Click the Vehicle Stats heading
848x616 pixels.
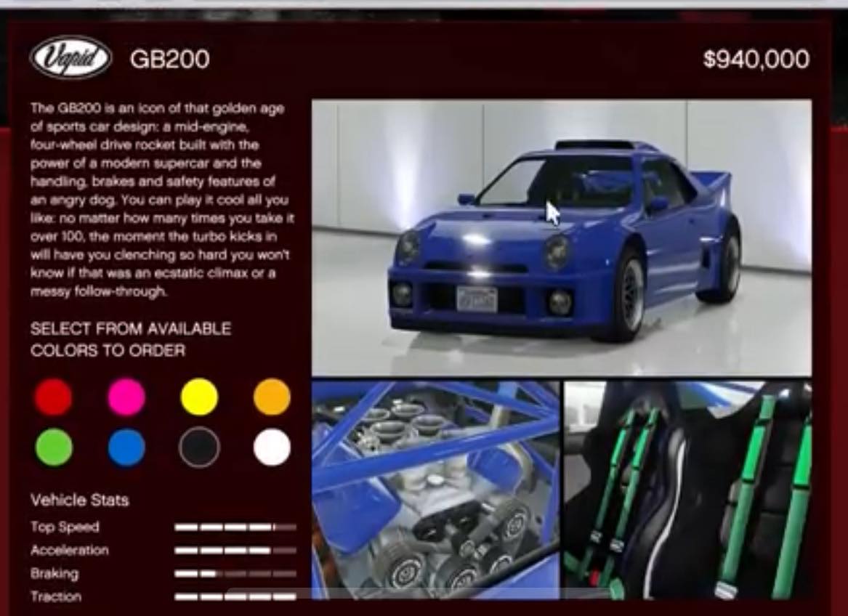pyautogui.click(x=79, y=500)
